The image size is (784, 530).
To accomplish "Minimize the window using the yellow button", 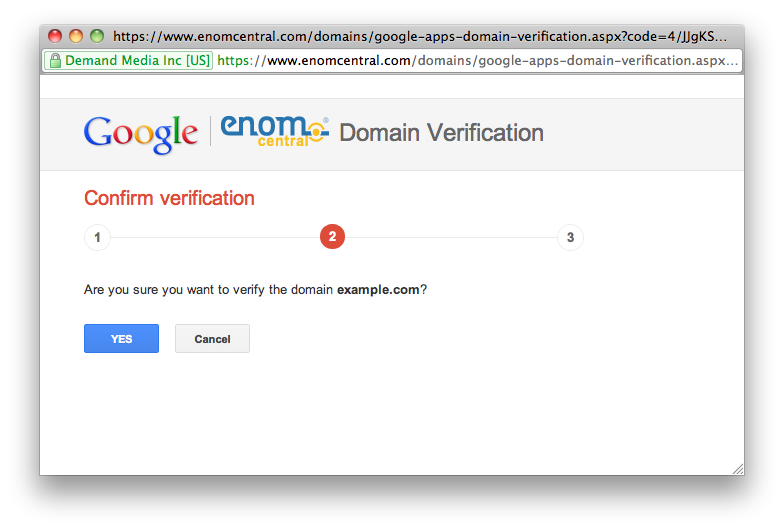I will pyautogui.click(x=76, y=36).
